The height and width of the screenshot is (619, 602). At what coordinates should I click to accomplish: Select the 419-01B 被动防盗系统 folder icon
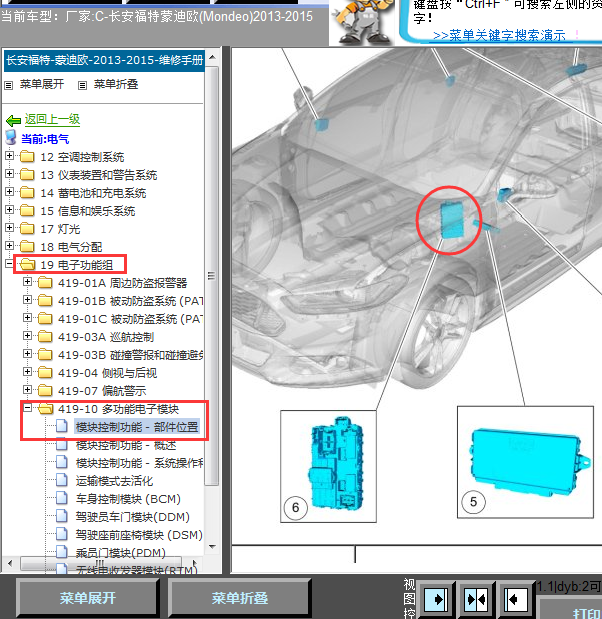pyautogui.click(x=45, y=300)
